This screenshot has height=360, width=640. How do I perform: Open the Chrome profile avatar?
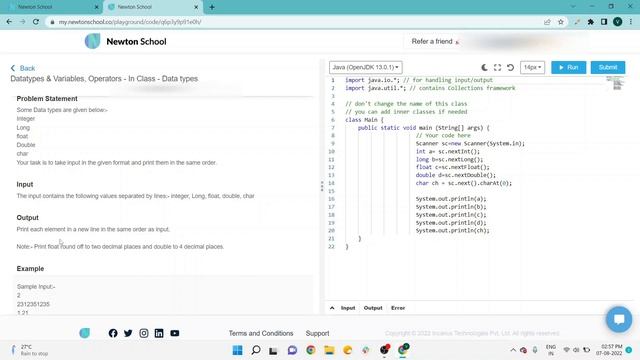coord(618,22)
